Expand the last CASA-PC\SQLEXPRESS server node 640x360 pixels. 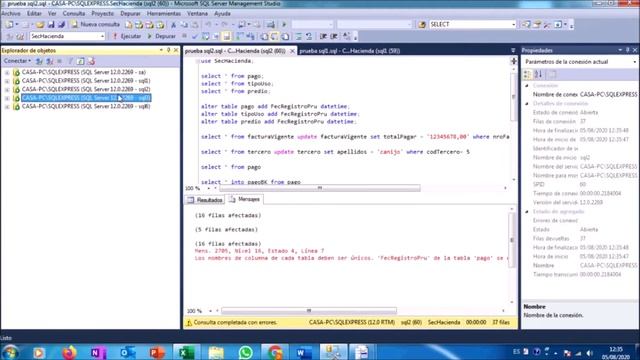7,107
